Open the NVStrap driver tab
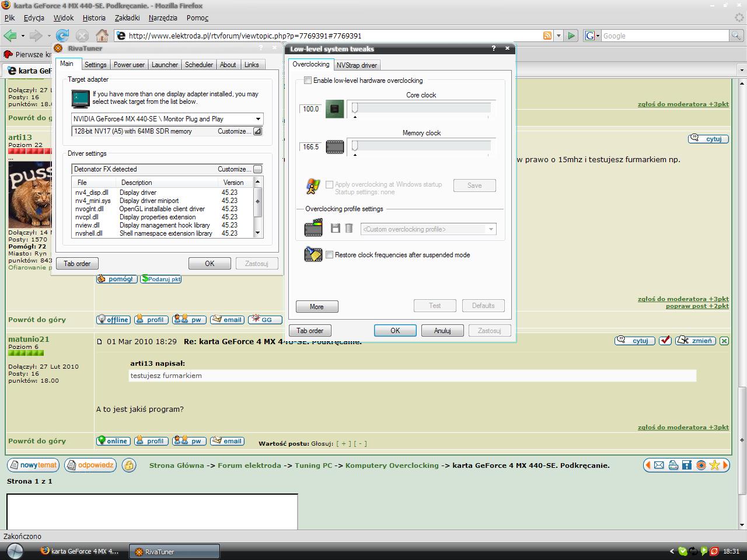The width and height of the screenshot is (747, 560). click(357, 65)
